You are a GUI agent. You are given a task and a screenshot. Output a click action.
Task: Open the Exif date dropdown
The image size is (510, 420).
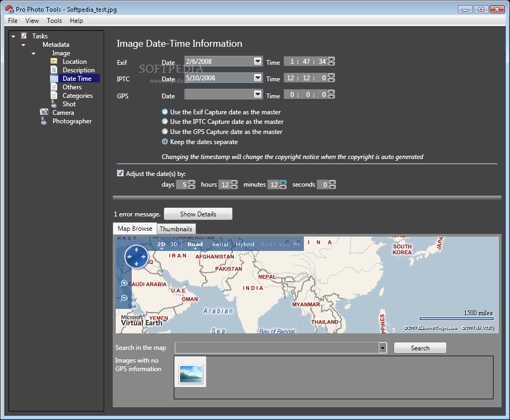click(258, 61)
